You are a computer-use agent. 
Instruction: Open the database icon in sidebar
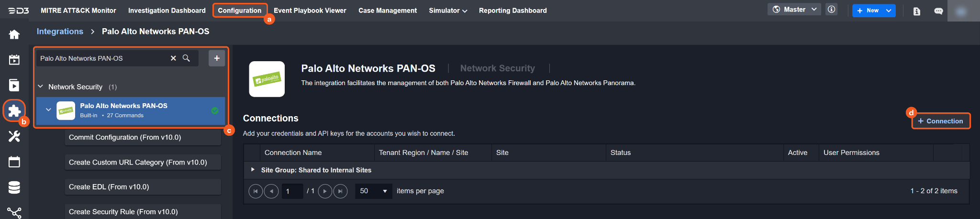[14, 187]
